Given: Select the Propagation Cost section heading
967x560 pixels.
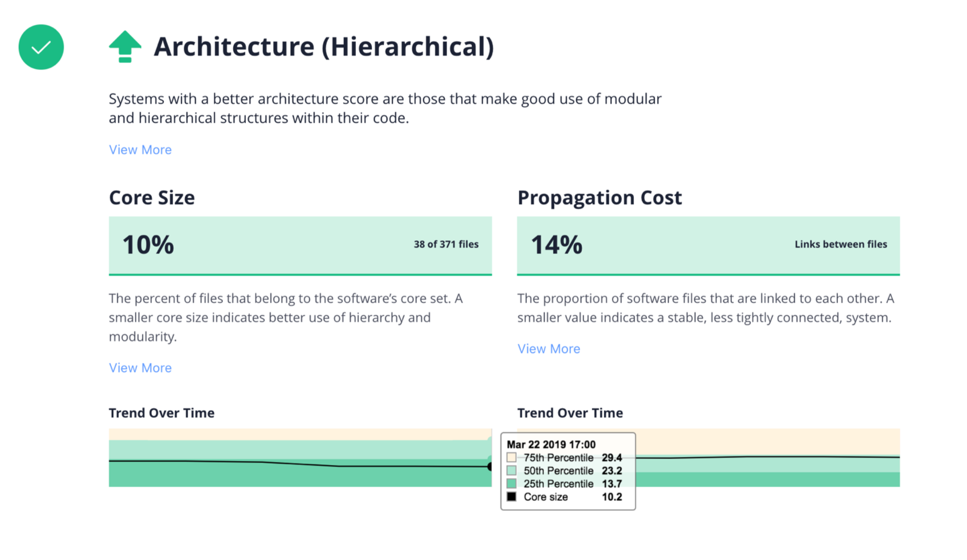Looking at the screenshot, I should tap(600, 197).
